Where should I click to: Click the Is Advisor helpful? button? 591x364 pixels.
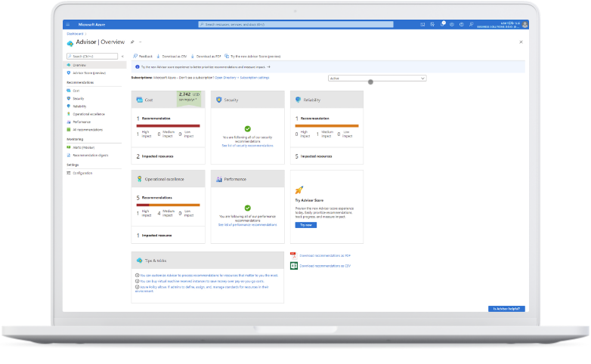pos(506,309)
